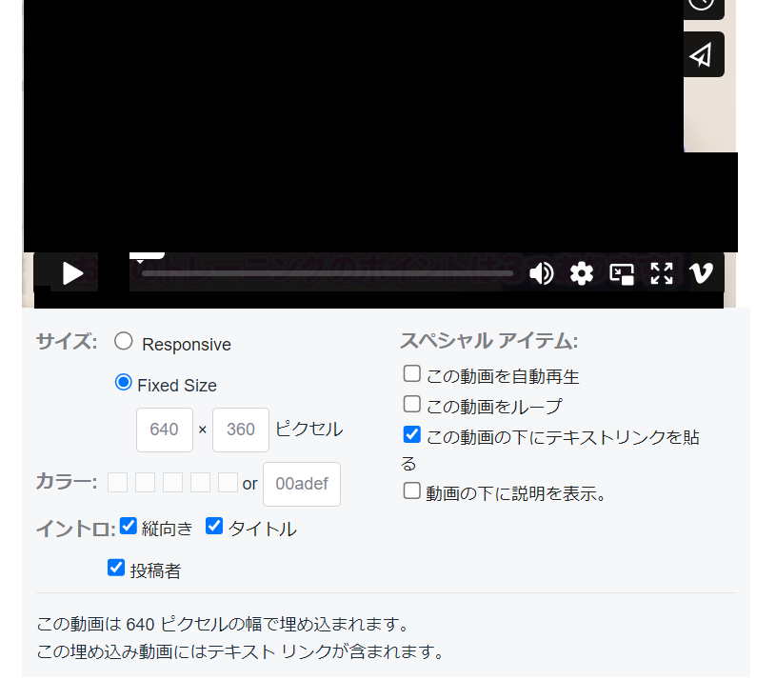This screenshot has width=776, height=700.
Task: Select the Fixed Size option
Action: (x=123, y=382)
